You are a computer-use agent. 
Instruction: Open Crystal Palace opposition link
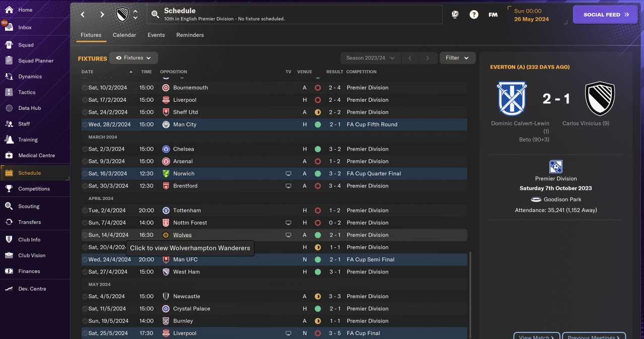coord(192,309)
